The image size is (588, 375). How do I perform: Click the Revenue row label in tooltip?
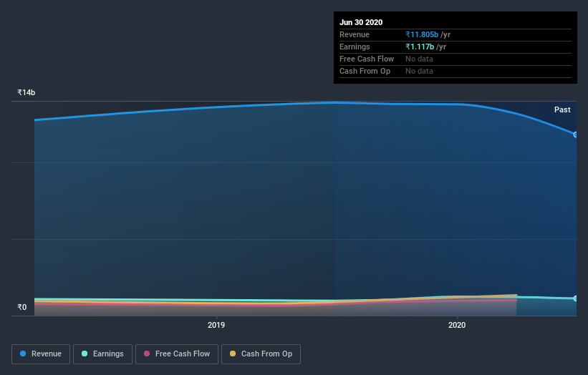pyautogui.click(x=355, y=34)
